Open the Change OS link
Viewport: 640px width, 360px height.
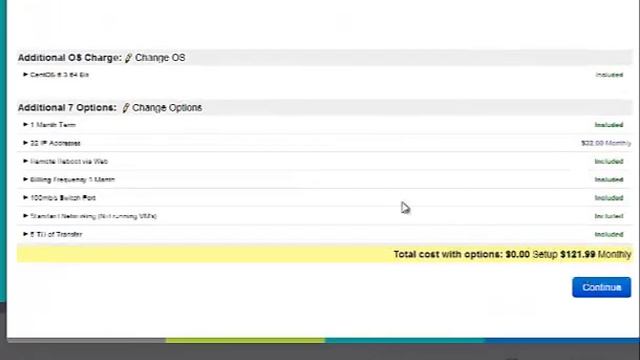(160, 58)
